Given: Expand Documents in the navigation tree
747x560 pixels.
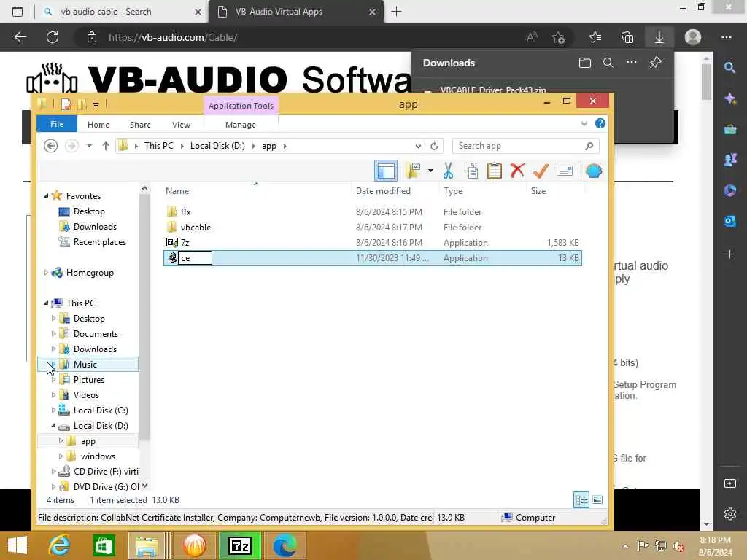Looking at the screenshot, I should pos(53,334).
